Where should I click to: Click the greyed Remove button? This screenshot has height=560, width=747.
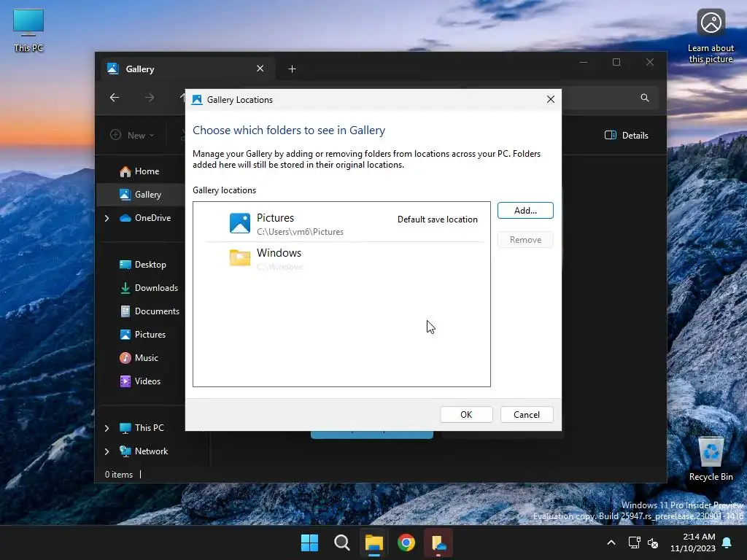tap(525, 239)
